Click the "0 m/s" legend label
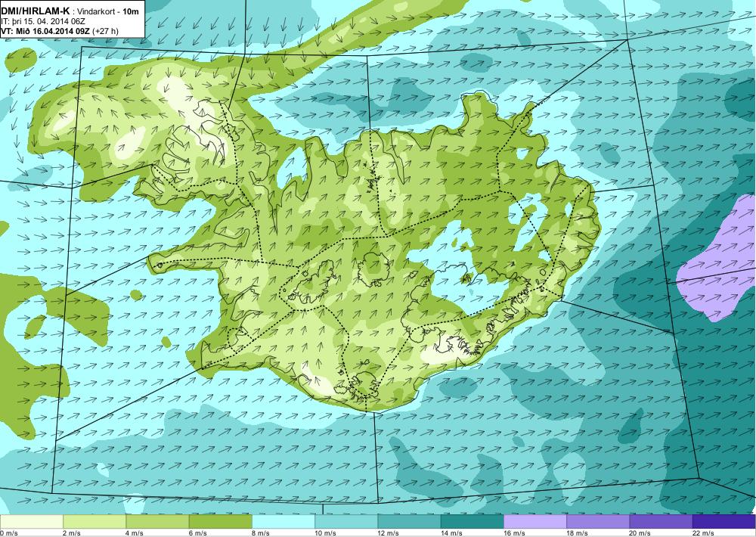The height and width of the screenshot is (537, 756). (x=9, y=533)
